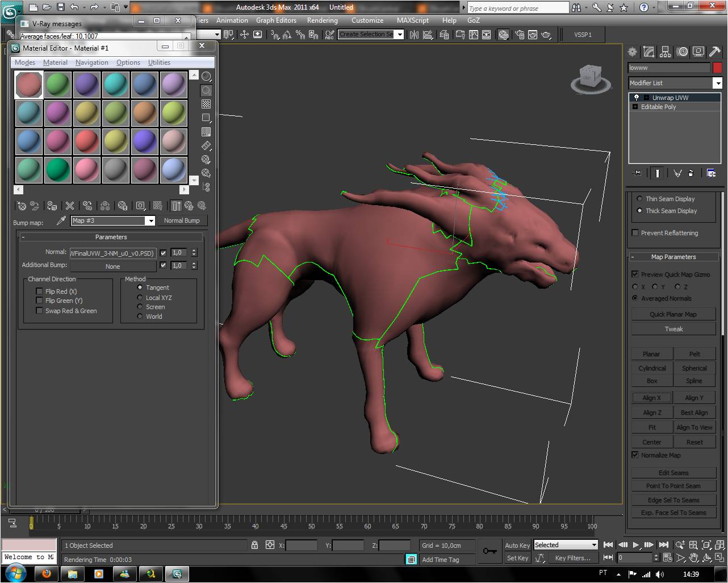Image resolution: width=728 pixels, height=583 pixels.
Task: Select Thin Seam Display radio button
Action: coord(639,199)
